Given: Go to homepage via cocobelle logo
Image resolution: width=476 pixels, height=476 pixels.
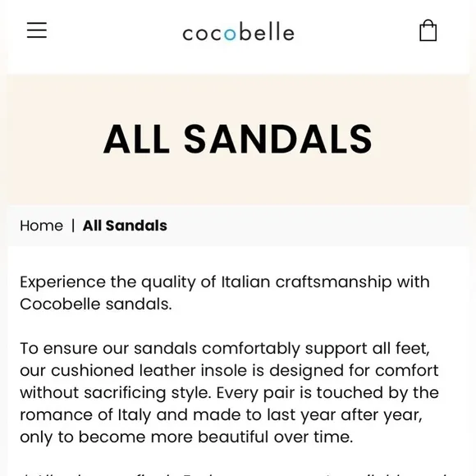Looking at the screenshot, I should (x=238, y=31).
